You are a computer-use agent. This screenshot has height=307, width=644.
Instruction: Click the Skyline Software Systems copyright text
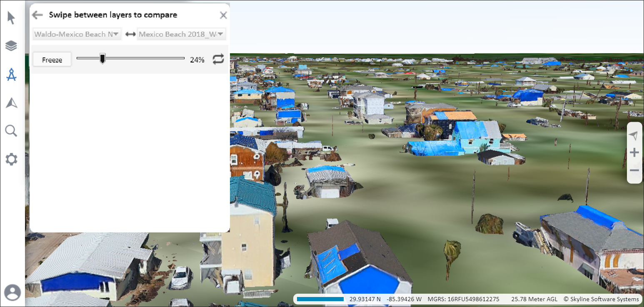(x=601, y=299)
